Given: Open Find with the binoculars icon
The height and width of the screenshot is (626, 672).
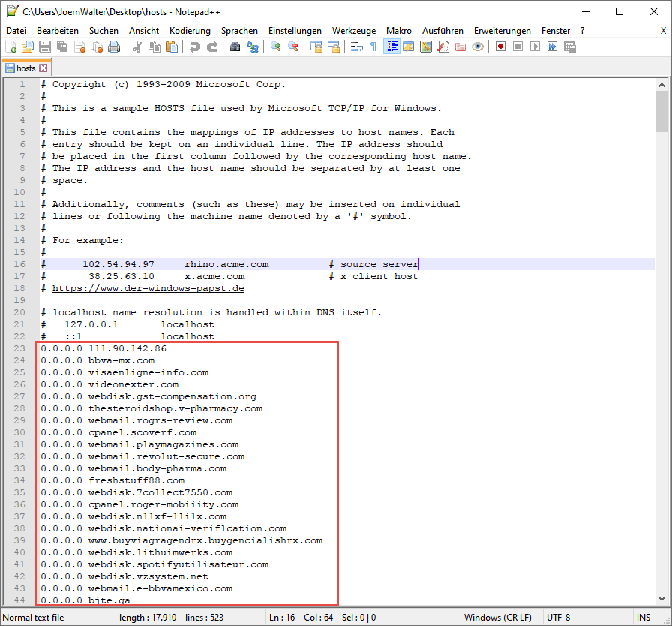Looking at the screenshot, I should [x=235, y=47].
